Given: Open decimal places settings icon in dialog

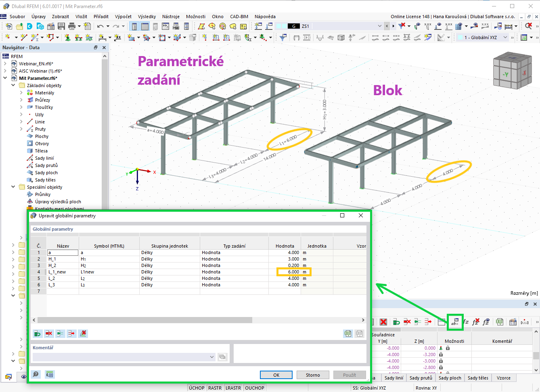Looking at the screenshot, I should point(50,374).
